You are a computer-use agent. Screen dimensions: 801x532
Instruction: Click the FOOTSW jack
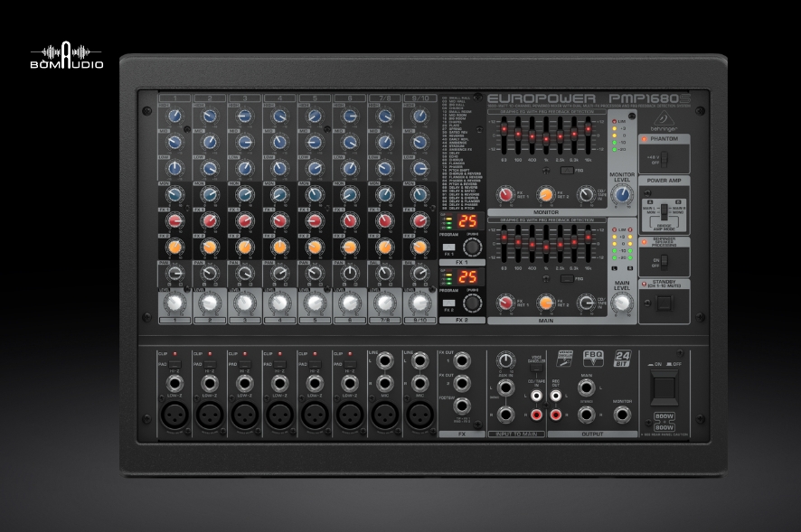[462, 406]
